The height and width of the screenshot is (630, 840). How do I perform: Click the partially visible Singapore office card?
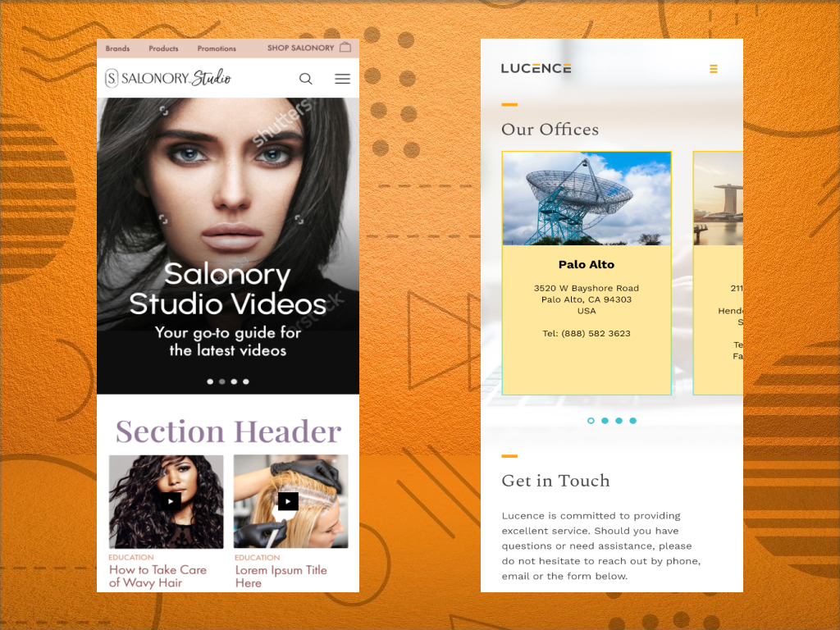coord(719,272)
